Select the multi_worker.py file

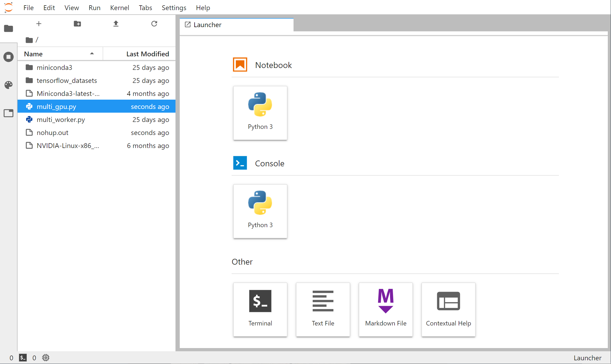pyautogui.click(x=97, y=120)
